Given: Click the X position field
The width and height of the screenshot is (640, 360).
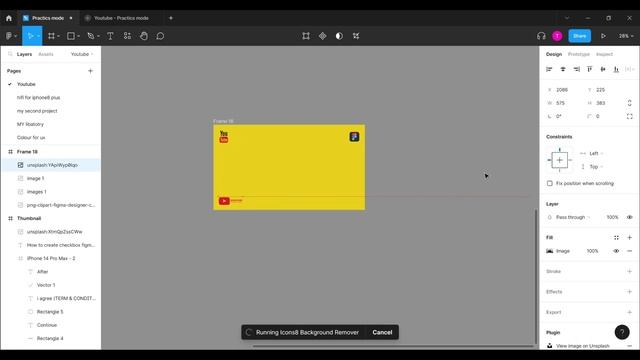Looking at the screenshot, I should click(562, 90).
